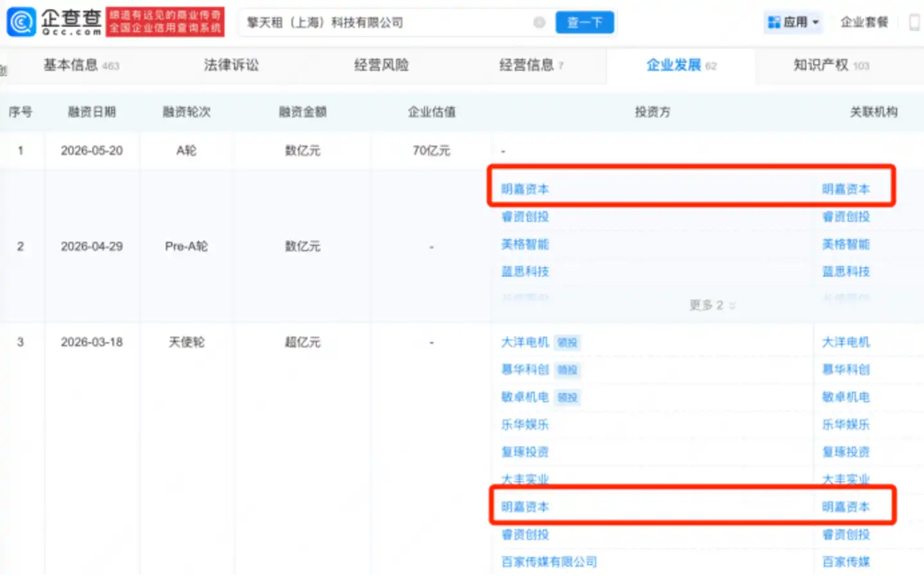This screenshot has height=576, width=924.
Task: Switch to the 法律诉讼 tab
Action: click(x=231, y=65)
